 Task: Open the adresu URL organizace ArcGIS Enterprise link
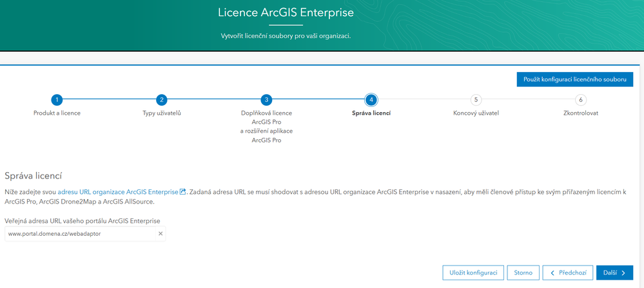click(x=118, y=191)
